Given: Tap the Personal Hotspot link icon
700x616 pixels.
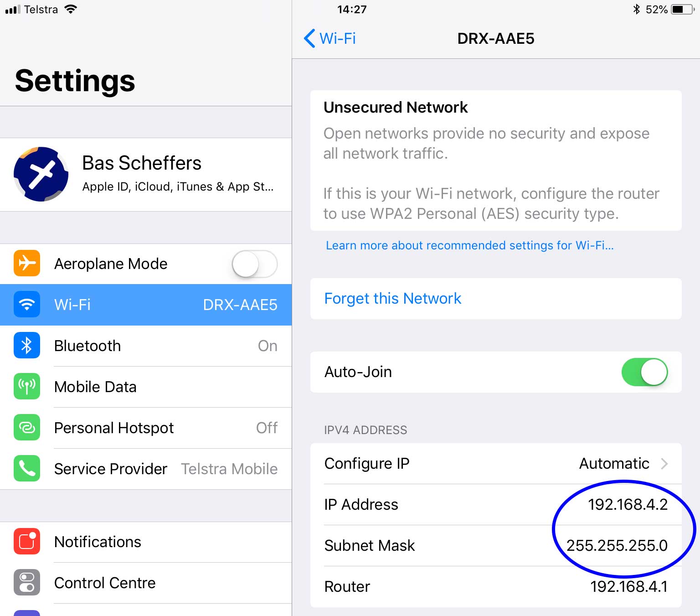Looking at the screenshot, I should point(27,427).
